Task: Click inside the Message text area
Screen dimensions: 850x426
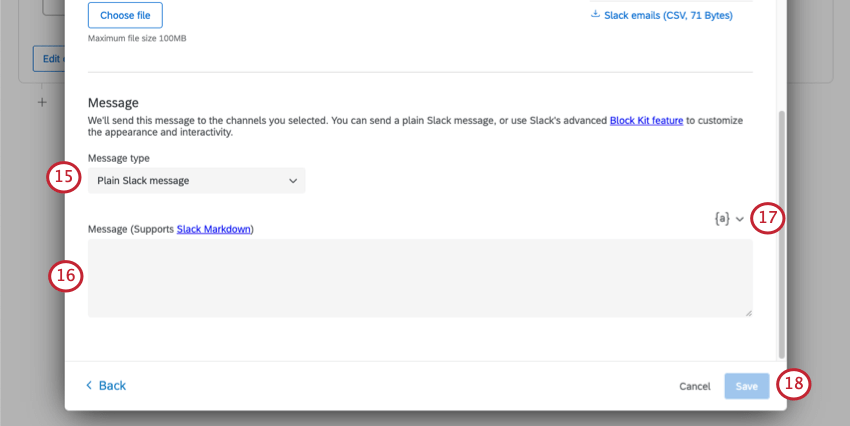Action: (420, 278)
